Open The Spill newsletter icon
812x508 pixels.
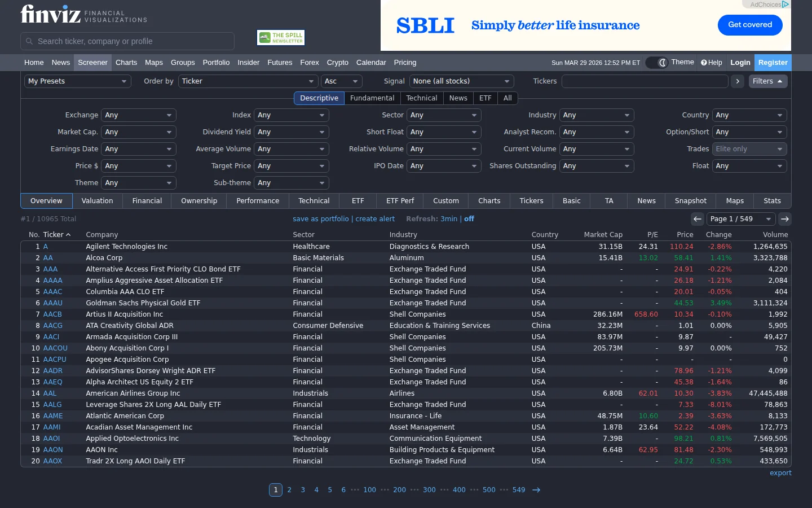[281, 37]
